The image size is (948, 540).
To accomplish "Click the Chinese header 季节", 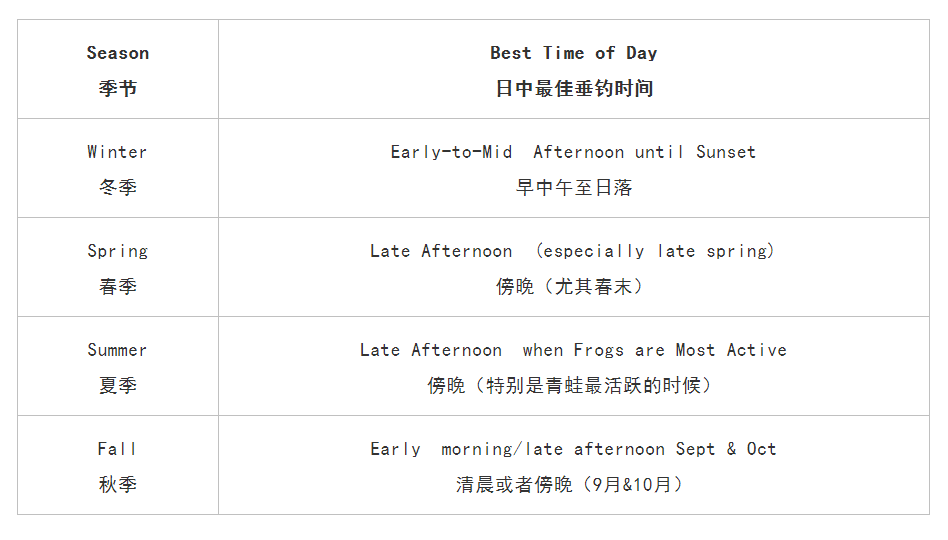I will 118,88.
